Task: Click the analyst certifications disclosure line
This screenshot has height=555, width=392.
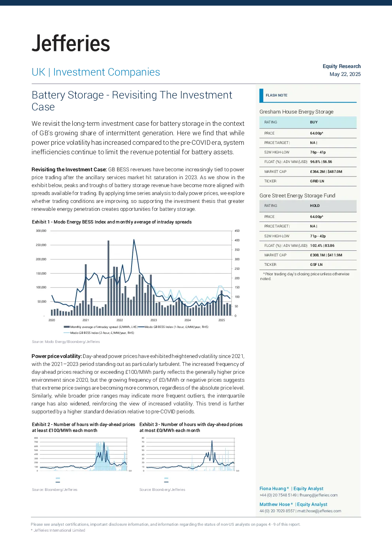Action: (x=166, y=525)
